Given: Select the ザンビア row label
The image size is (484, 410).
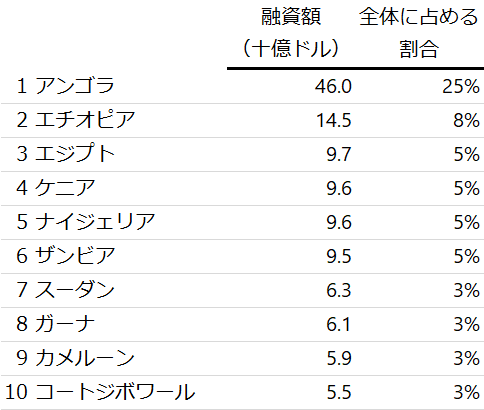Looking at the screenshot, I should 75,256.
